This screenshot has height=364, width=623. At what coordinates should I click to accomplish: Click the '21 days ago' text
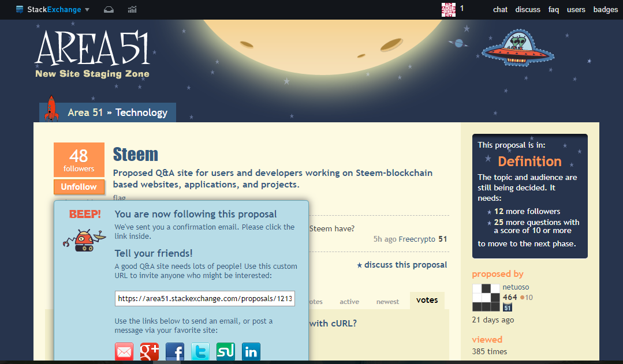click(x=493, y=320)
